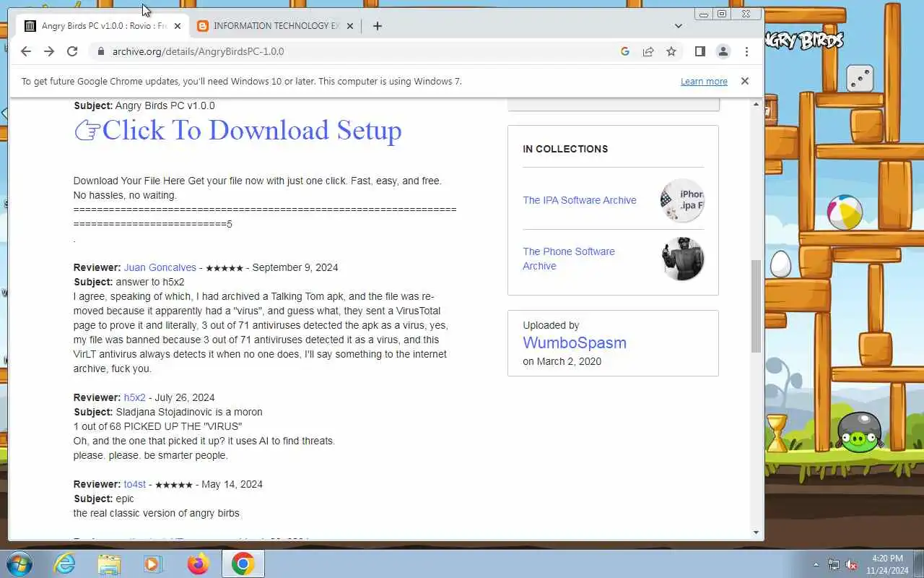Open Chrome three-dot menu
924x578 pixels.
[746, 51]
